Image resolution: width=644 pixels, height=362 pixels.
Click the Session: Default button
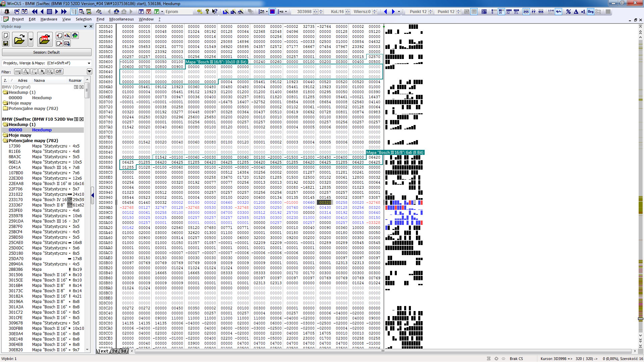pyautogui.click(x=47, y=52)
